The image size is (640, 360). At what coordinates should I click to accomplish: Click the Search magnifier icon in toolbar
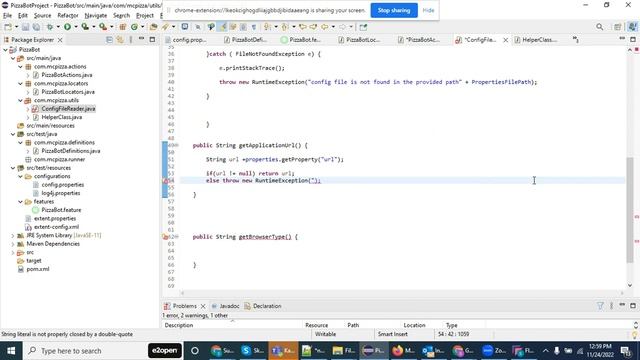point(599,27)
